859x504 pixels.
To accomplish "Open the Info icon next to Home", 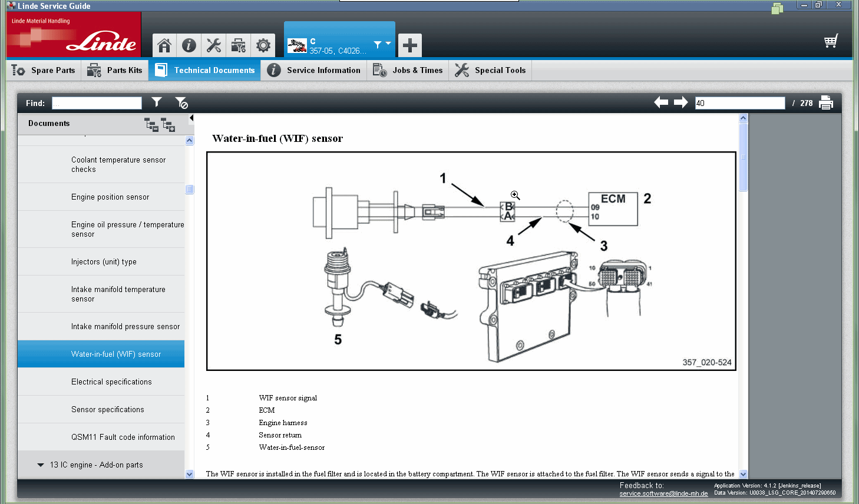I will coord(189,45).
